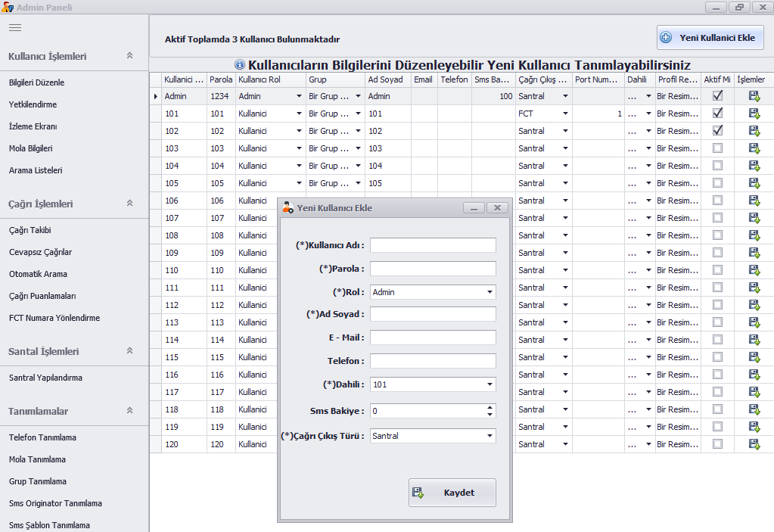This screenshot has width=774, height=532.
Task: Uncheck Aktif Mi checkbox for user 102
Action: [x=717, y=131]
